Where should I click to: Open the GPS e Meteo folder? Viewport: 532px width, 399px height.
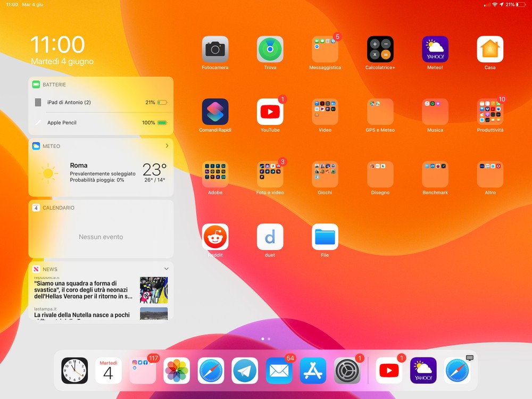(380, 112)
